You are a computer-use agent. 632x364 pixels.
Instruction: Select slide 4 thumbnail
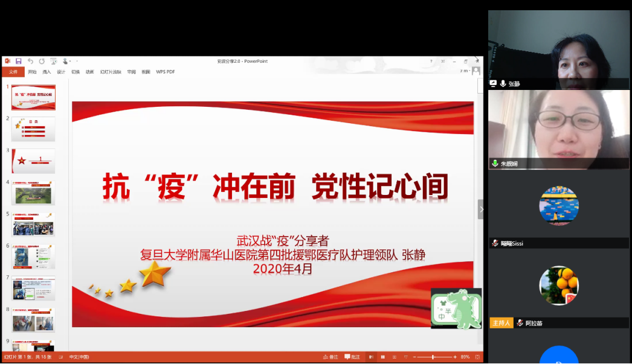click(33, 193)
